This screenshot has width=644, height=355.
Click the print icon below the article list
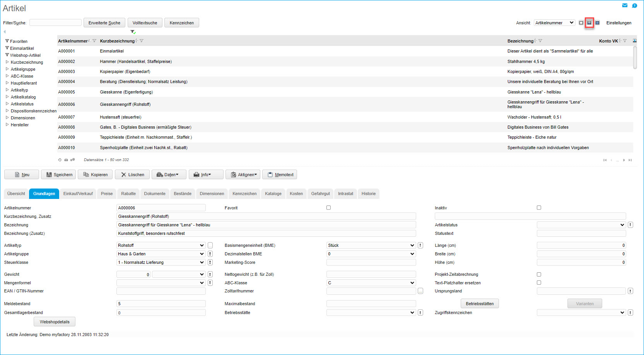point(66,160)
